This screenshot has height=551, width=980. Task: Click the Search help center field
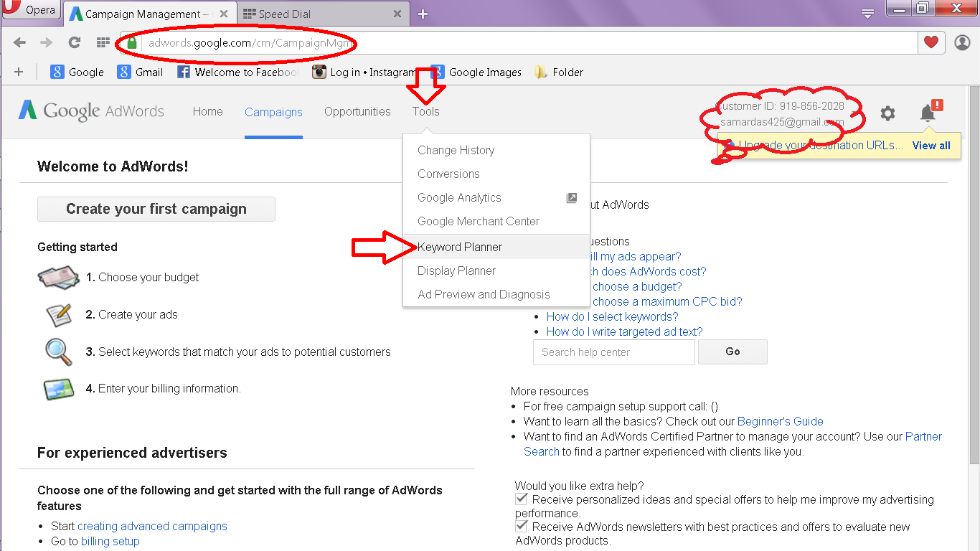tap(614, 352)
